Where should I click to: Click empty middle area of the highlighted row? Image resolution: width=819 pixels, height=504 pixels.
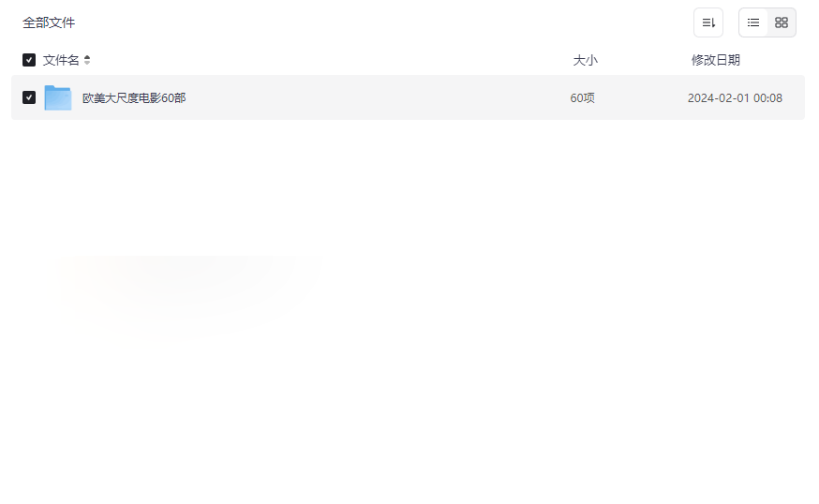coord(376,97)
